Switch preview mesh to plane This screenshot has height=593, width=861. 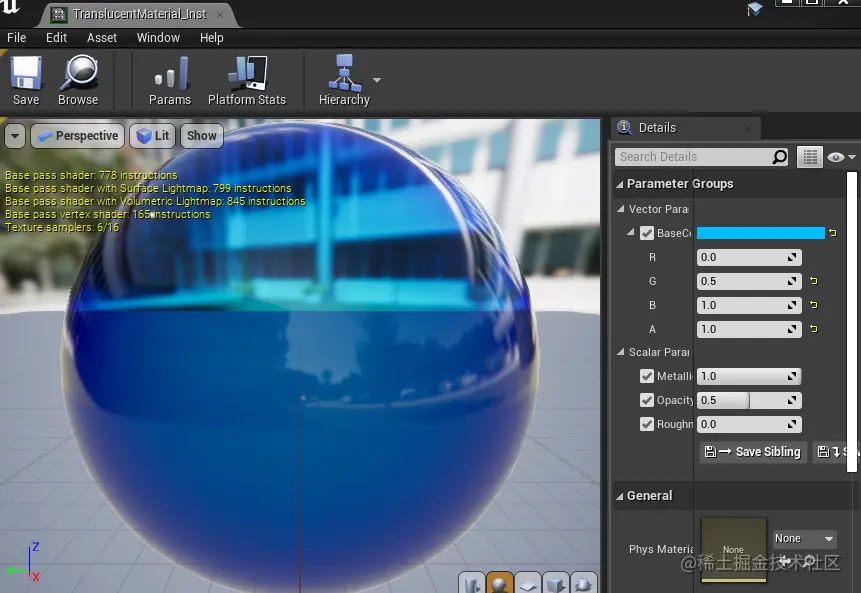(528, 583)
